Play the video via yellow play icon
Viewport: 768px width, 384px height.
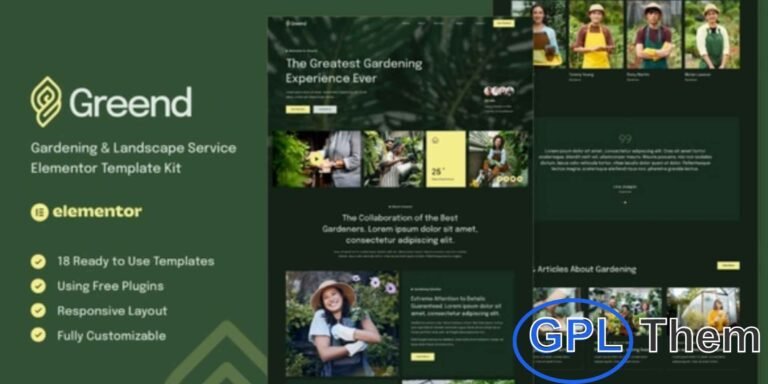coord(316,158)
